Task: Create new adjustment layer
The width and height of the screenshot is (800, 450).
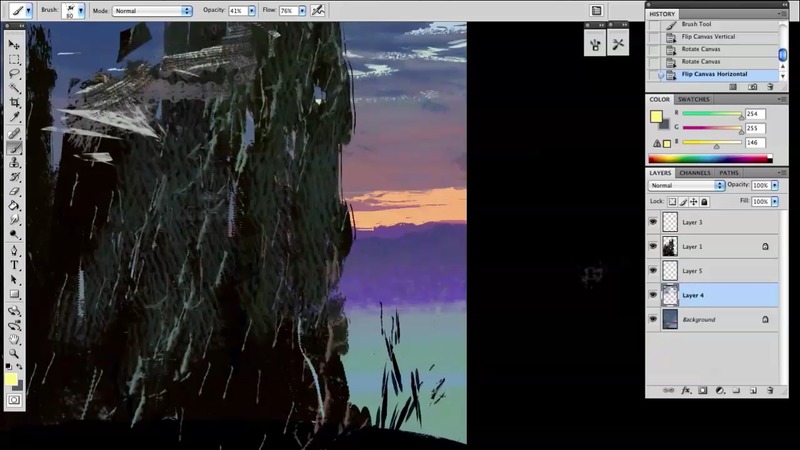Action: (719, 391)
